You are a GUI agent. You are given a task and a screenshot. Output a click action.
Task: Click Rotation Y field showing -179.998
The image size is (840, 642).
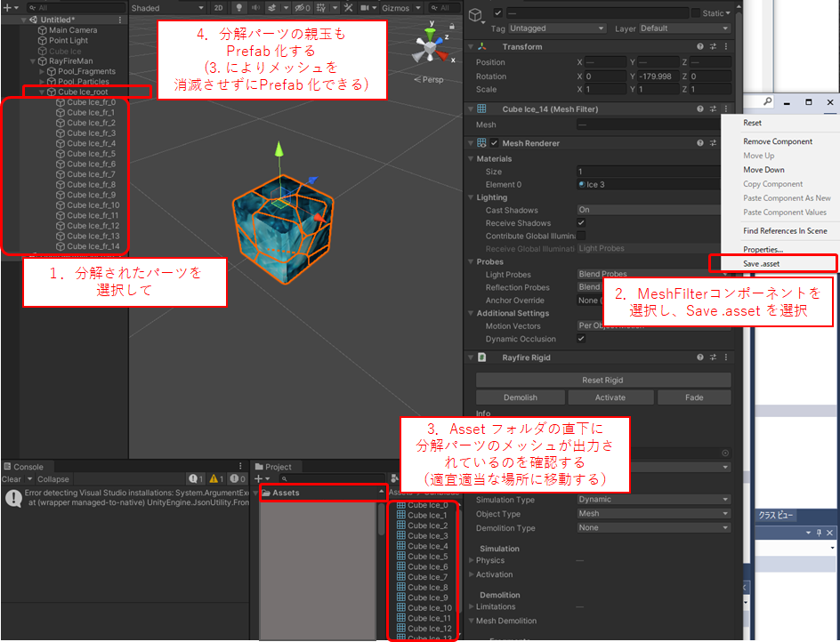coord(659,76)
